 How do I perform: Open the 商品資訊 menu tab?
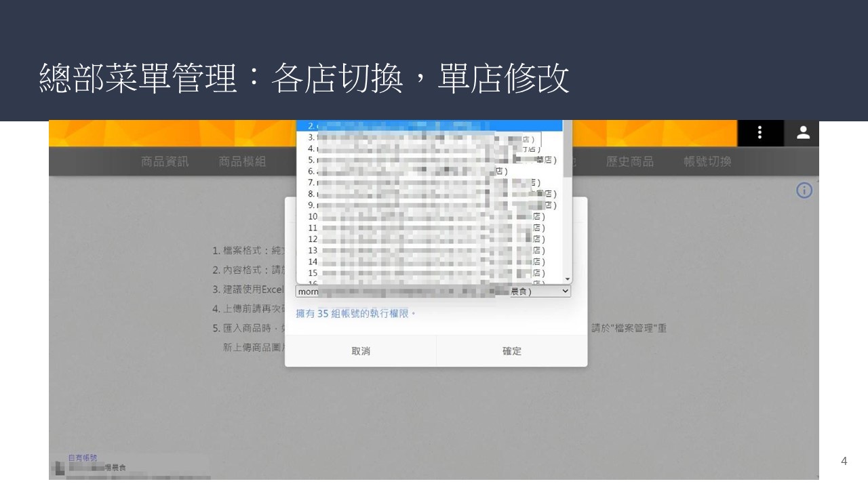click(x=165, y=161)
